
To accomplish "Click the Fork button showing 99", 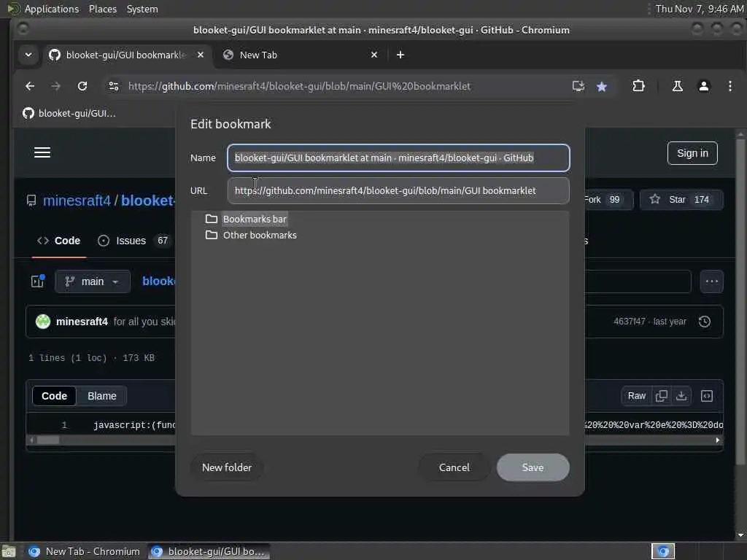I will [x=608, y=200].
